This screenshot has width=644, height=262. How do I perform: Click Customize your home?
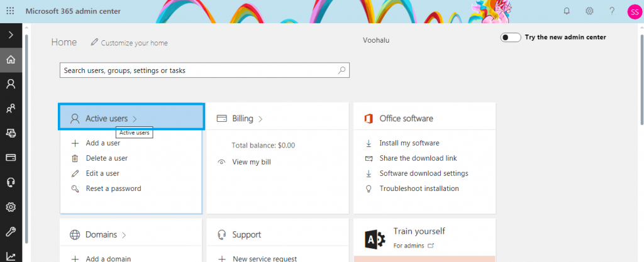(x=130, y=43)
